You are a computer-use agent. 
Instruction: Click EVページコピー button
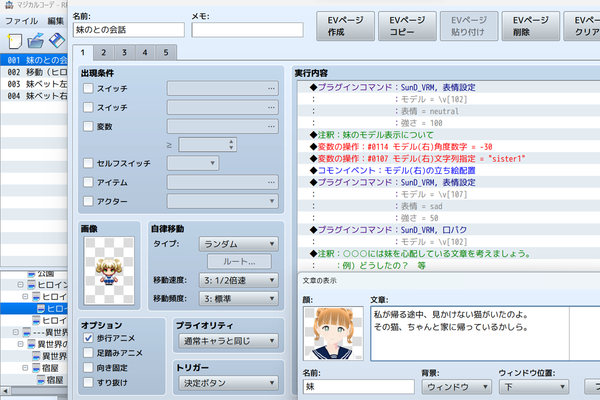pyautogui.click(x=407, y=26)
